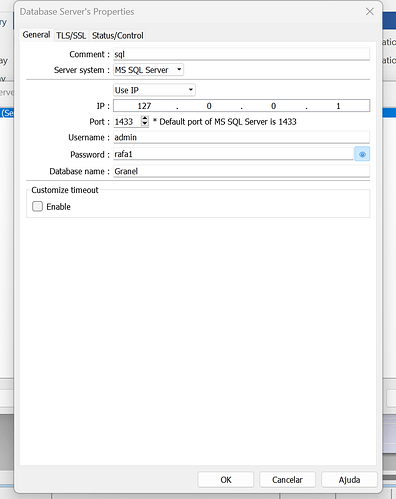Toggle password visibility eye icon

362,154
